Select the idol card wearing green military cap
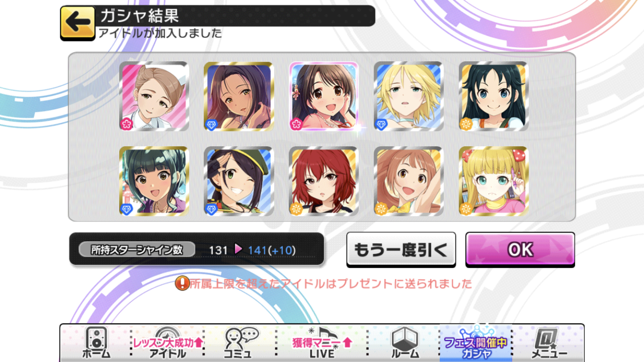This screenshot has width=644, height=362. (x=239, y=181)
